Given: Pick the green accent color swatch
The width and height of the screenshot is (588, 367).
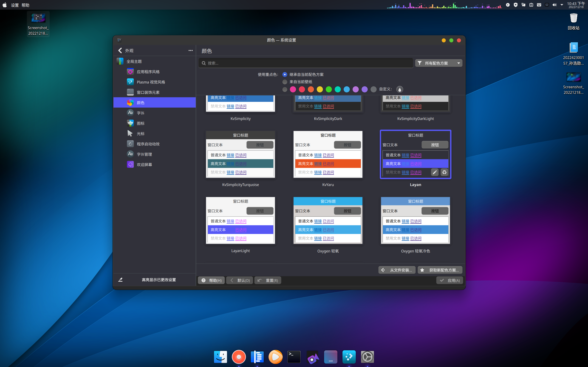Looking at the screenshot, I should [x=329, y=89].
